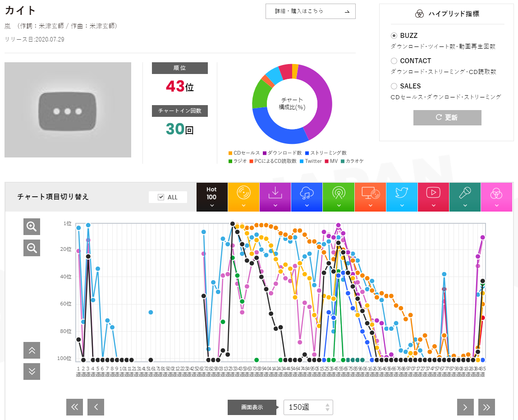Screen dimensions: 518x420
Task: Go to previous page with left arrow
Action: (x=96, y=407)
